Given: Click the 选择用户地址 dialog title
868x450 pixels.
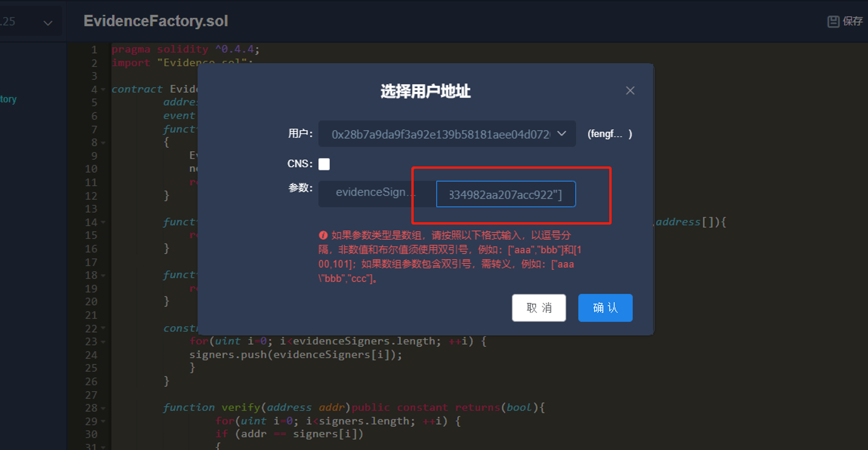Looking at the screenshot, I should [426, 91].
